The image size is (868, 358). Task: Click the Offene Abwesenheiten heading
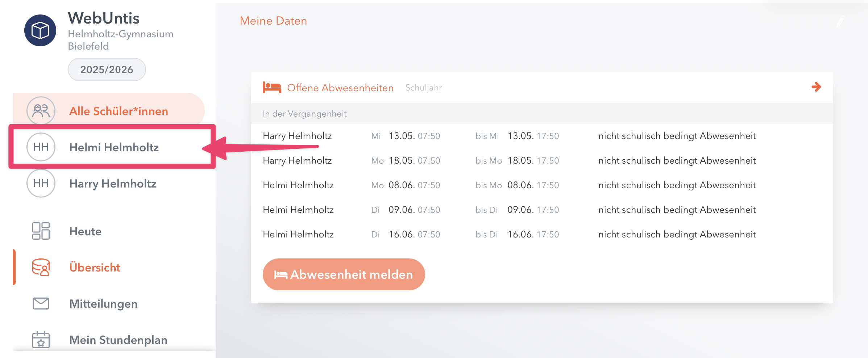point(340,88)
